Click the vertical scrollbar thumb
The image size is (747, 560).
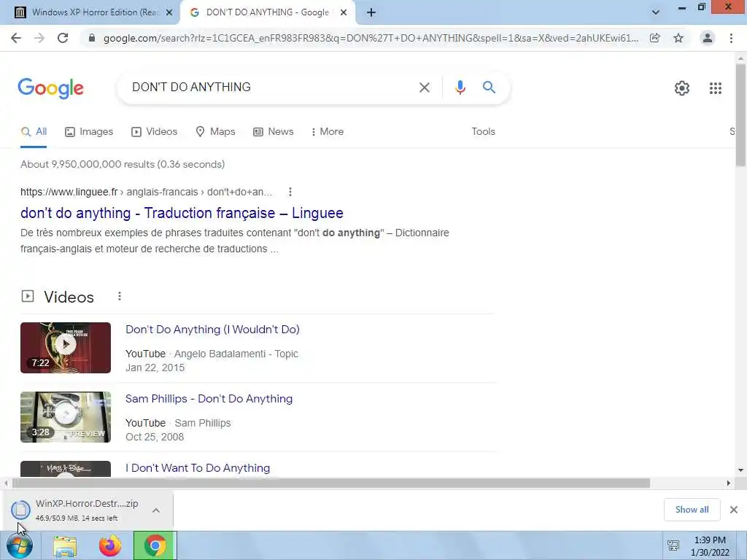[740, 114]
